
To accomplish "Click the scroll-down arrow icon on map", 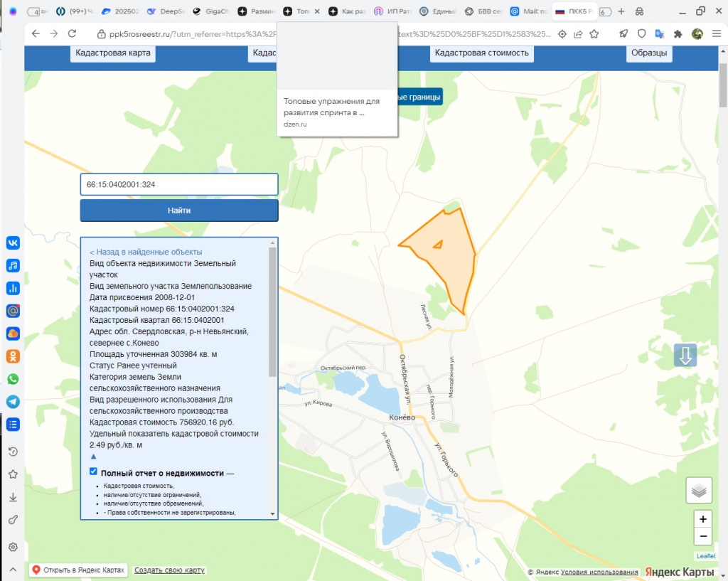I will point(685,356).
